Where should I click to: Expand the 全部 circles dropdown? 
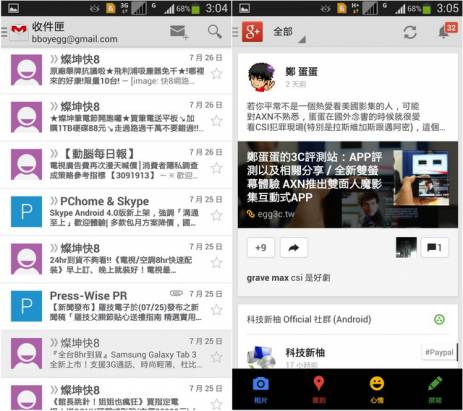289,33
